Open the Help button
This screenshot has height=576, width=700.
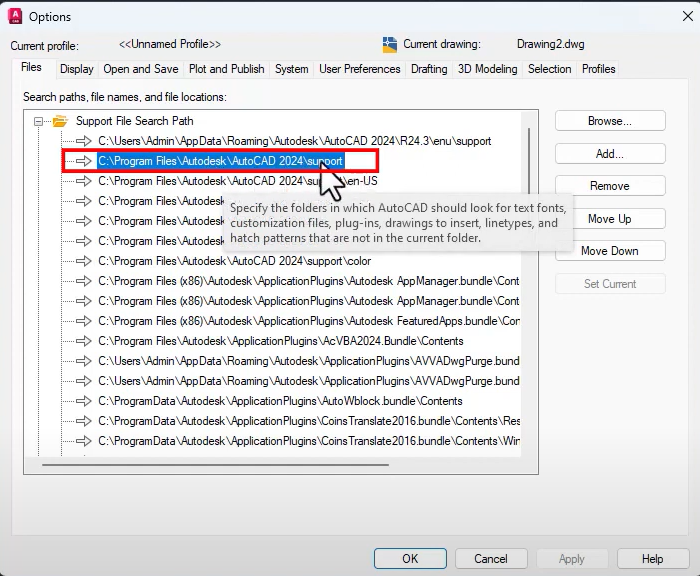coord(653,559)
